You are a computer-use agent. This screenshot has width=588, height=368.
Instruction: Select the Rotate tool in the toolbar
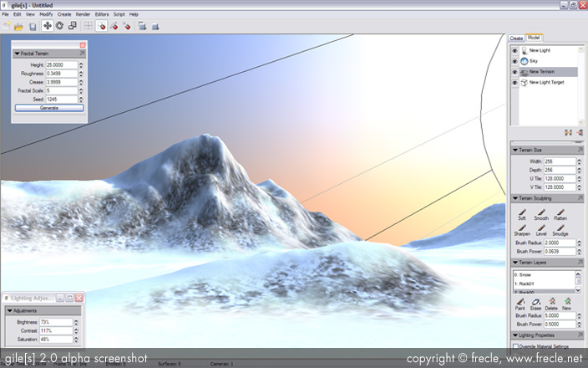click(x=59, y=26)
